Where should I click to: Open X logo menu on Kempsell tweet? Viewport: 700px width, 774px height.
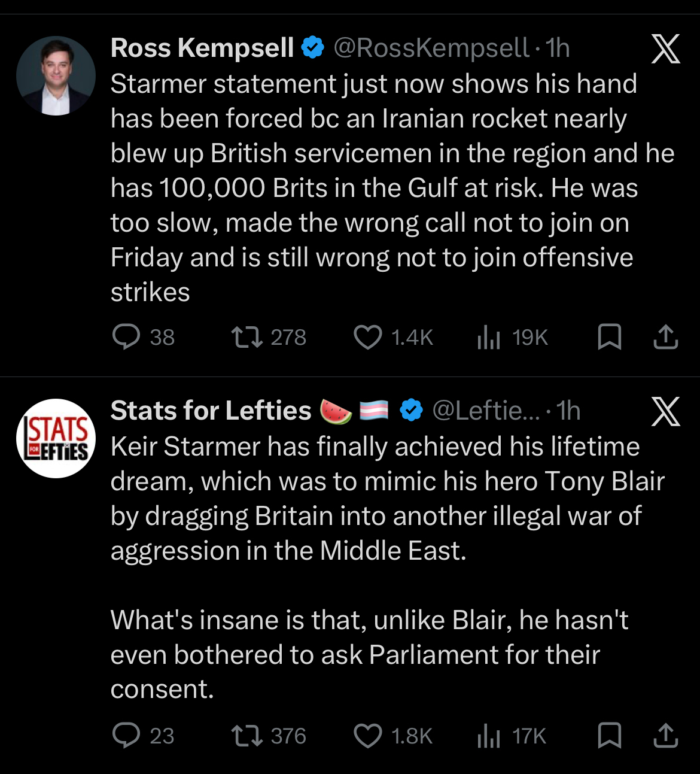(665, 49)
